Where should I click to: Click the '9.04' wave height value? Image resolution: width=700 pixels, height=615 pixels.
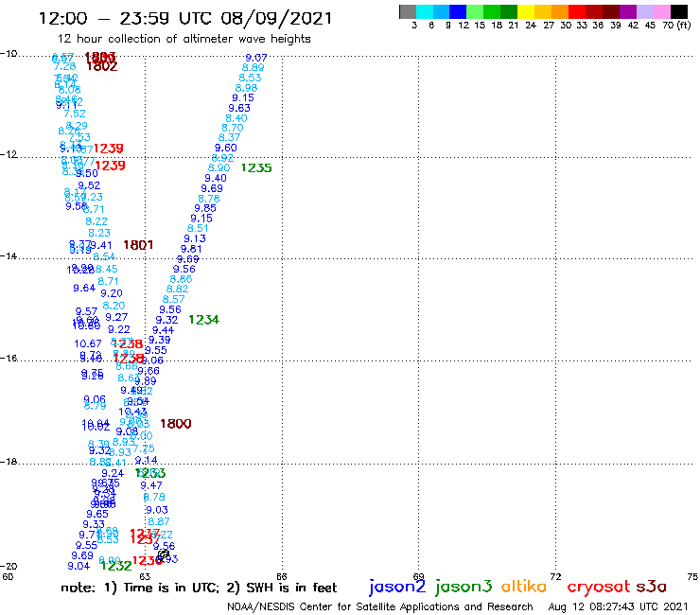tap(79, 567)
